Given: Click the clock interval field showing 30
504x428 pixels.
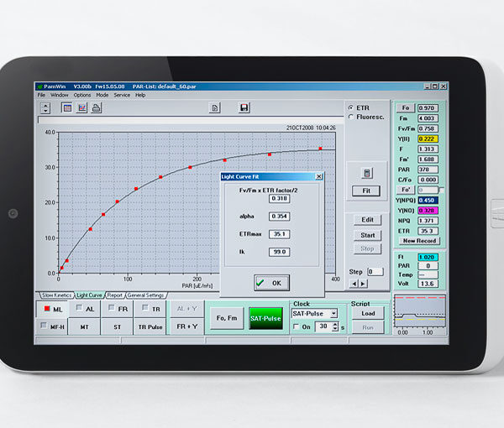Looking at the screenshot, I should pyautogui.click(x=324, y=326).
